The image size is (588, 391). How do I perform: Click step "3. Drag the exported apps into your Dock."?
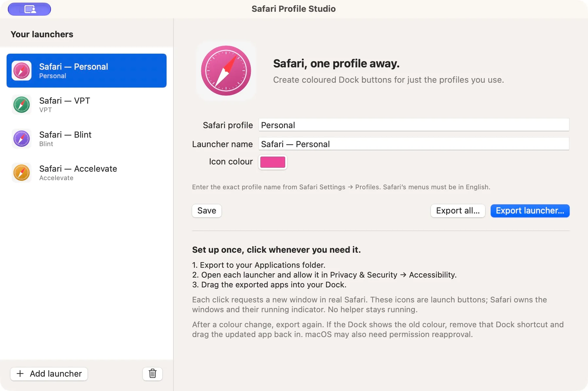(x=269, y=285)
